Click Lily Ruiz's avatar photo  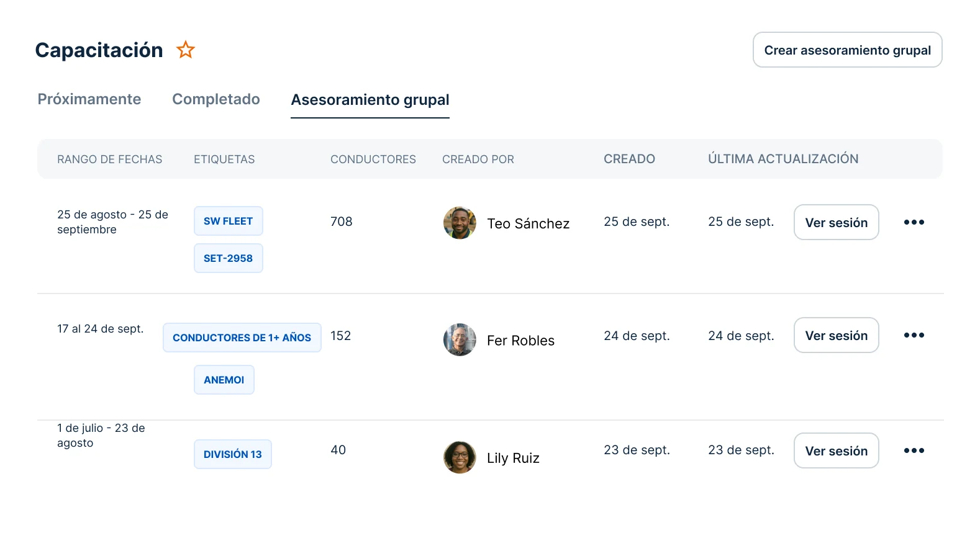(x=460, y=457)
